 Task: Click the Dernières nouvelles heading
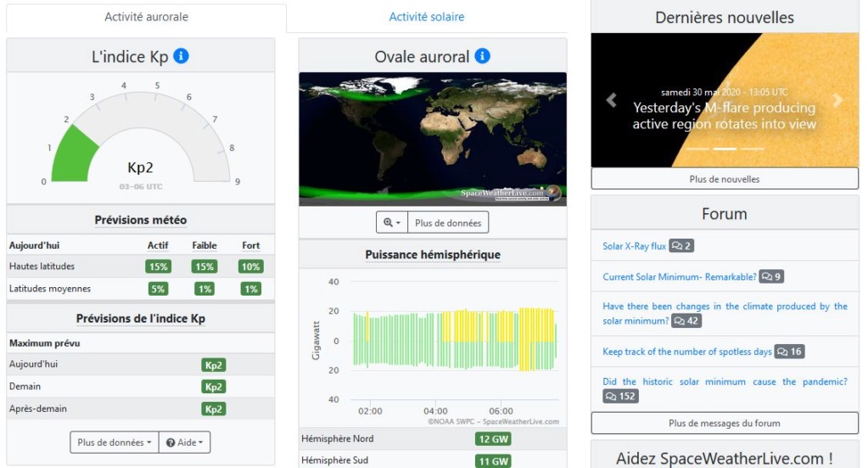[x=725, y=17]
